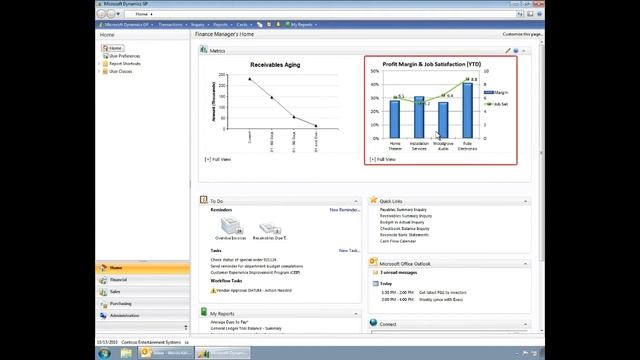The height and width of the screenshot is (360, 640).
Task: Open the Overdue Invoices reminder icon
Action: click(x=231, y=225)
